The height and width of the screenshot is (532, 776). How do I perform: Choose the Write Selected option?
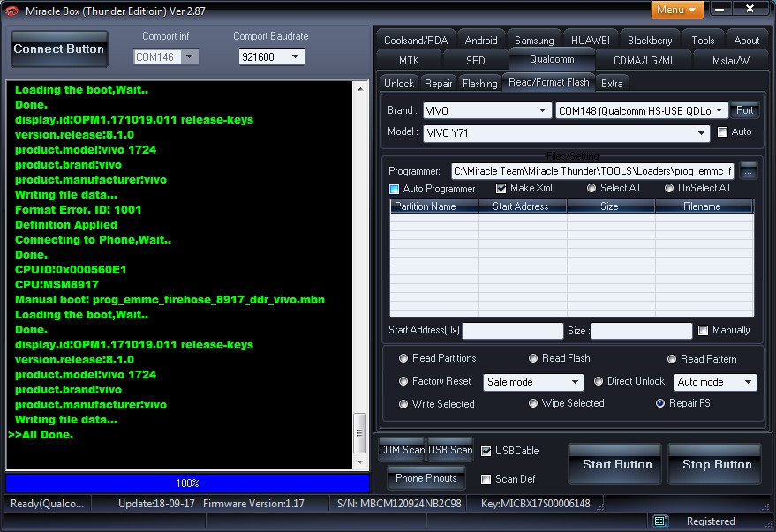tap(403, 404)
